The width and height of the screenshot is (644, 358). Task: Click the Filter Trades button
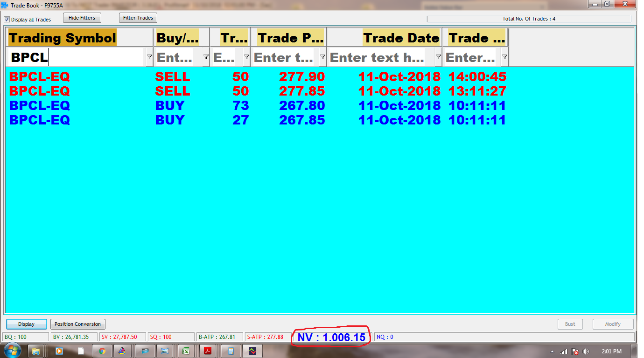point(138,18)
